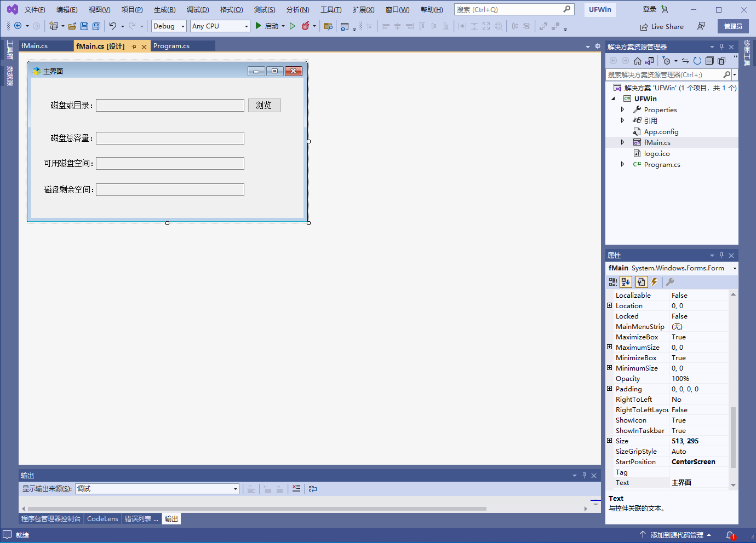Click Sync with Active Document arrows icon
This screenshot has height=543, width=756.
685,61
